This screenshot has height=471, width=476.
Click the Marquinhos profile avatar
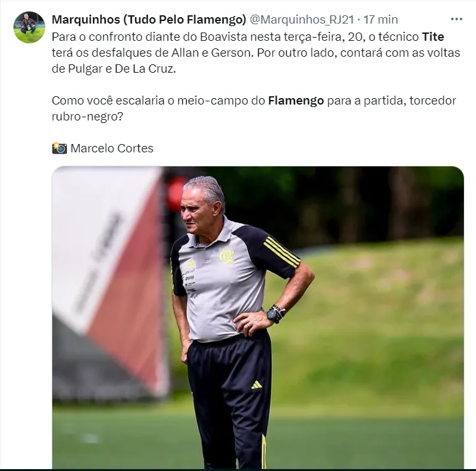(x=29, y=27)
